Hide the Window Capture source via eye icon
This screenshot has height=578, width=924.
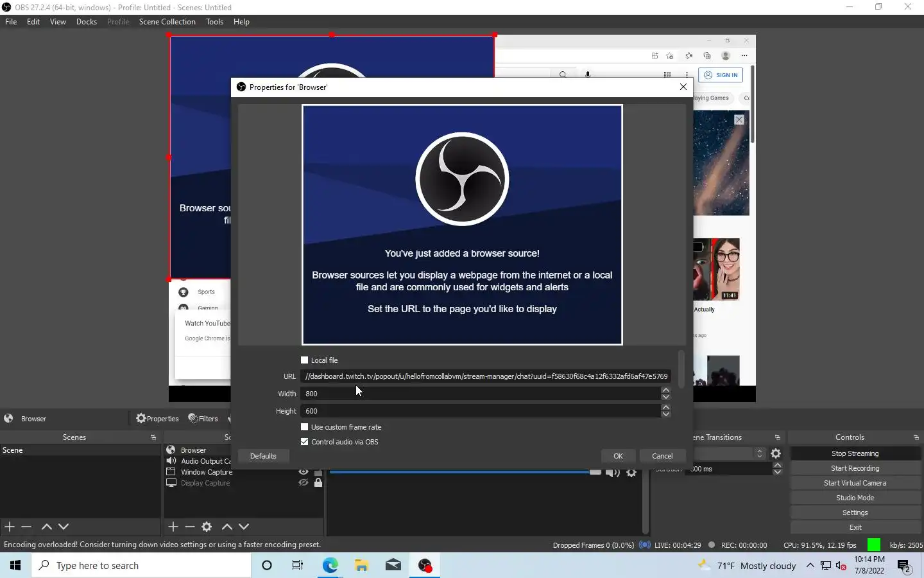tap(304, 472)
